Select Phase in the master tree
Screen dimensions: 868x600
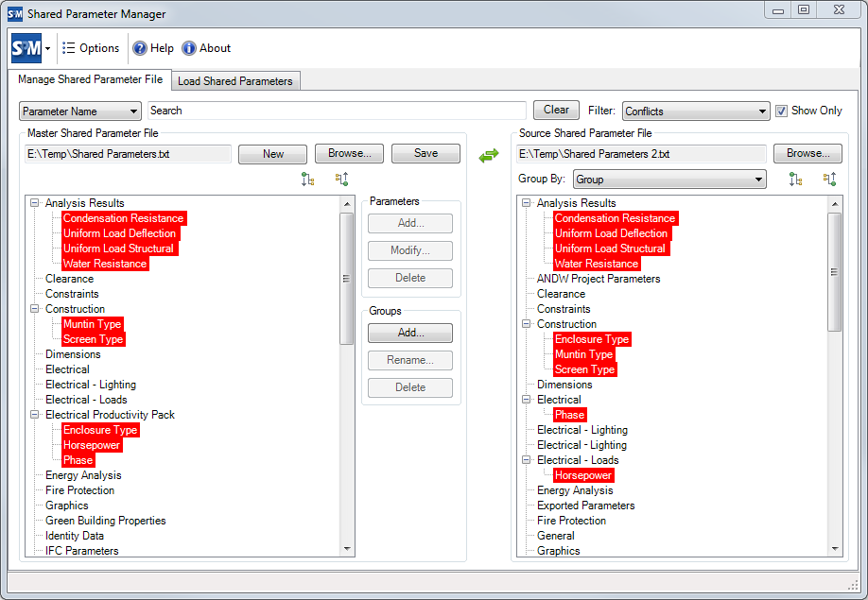(78, 460)
